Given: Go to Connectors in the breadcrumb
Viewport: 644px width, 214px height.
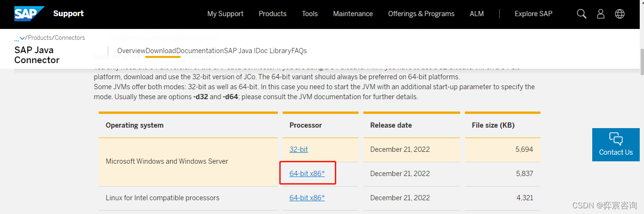Looking at the screenshot, I should click(70, 37).
